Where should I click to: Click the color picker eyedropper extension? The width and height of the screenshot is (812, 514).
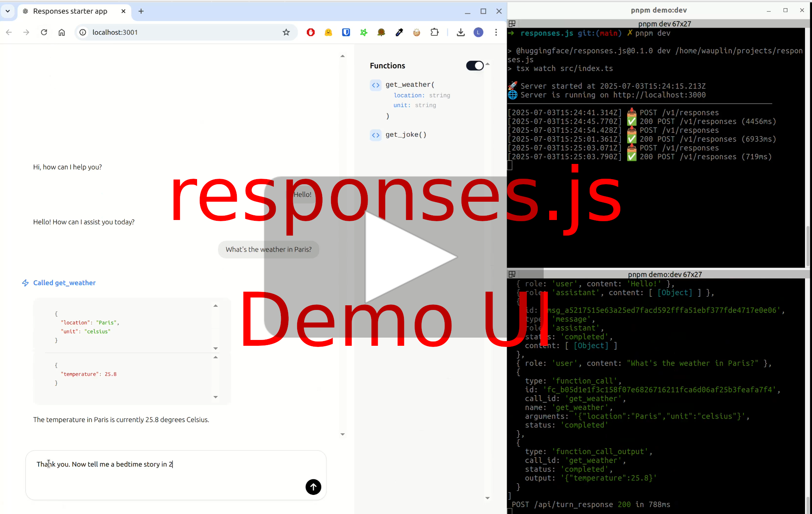point(399,32)
